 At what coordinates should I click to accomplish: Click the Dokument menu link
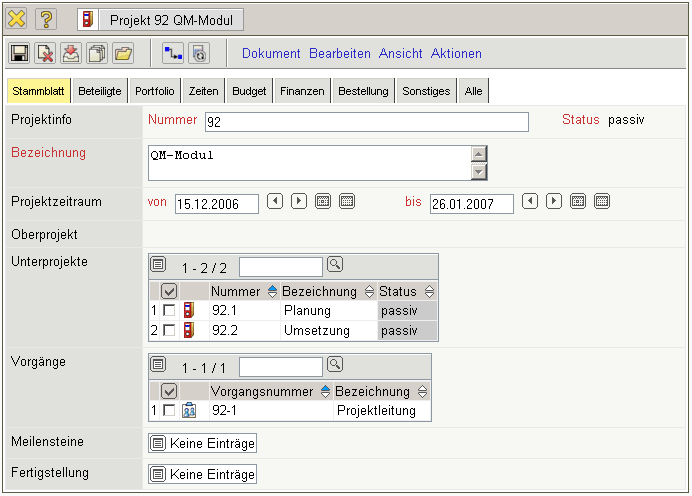(271, 54)
